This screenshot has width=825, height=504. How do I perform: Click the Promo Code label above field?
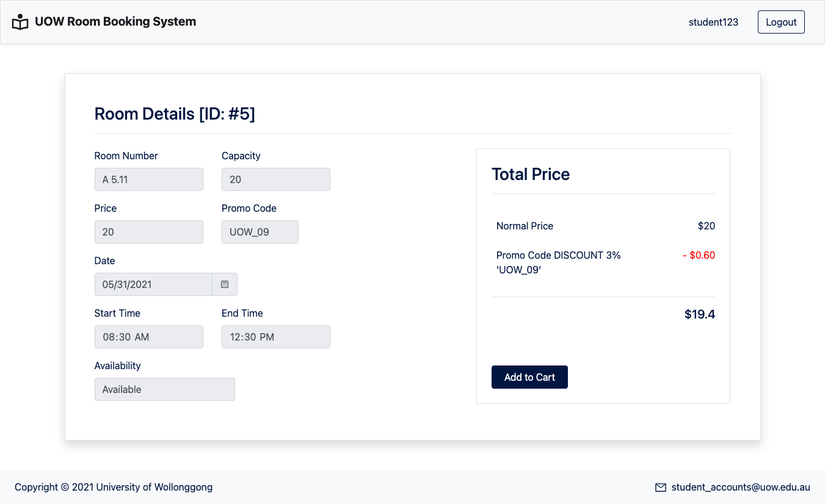(x=249, y=208)
